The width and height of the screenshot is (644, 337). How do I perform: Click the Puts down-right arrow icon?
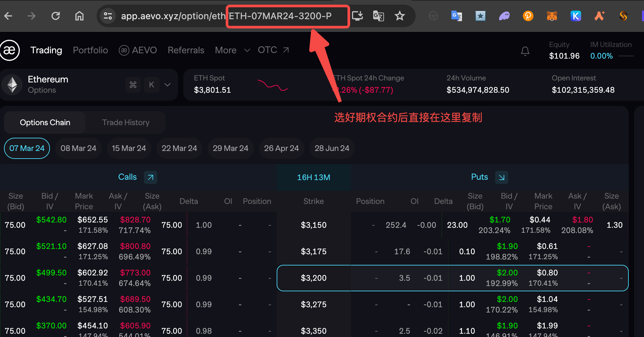(502, 177)
